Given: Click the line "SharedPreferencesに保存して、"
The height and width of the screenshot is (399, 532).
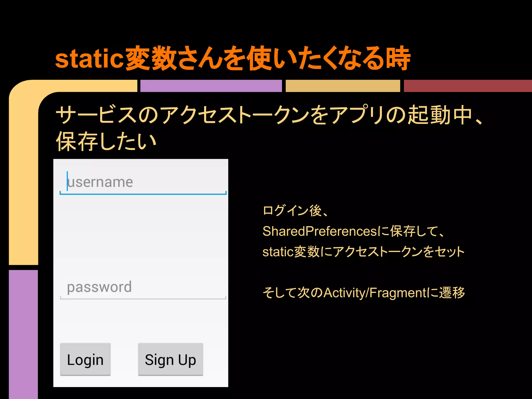Looking at the screenshot, I should [354, 231].
